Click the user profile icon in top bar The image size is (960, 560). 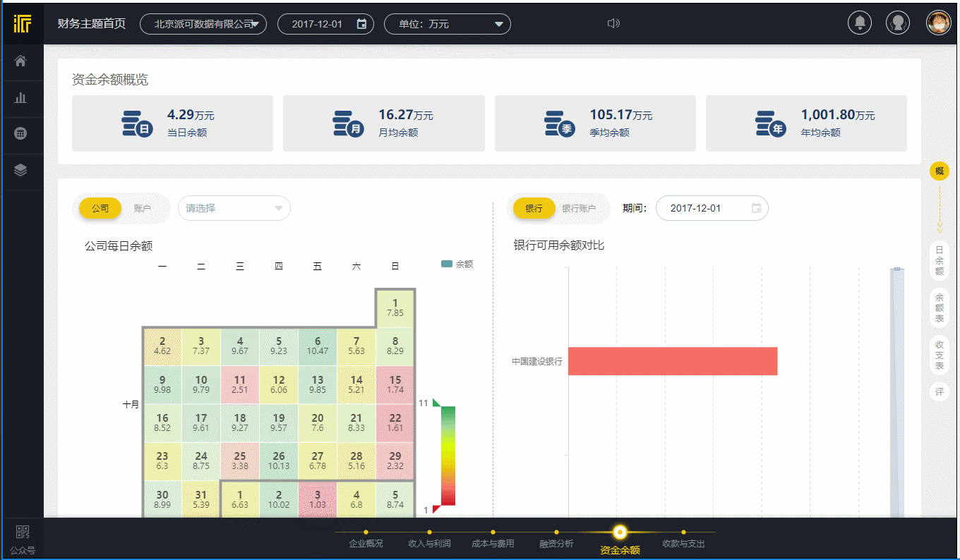click(x=898, y=23)
